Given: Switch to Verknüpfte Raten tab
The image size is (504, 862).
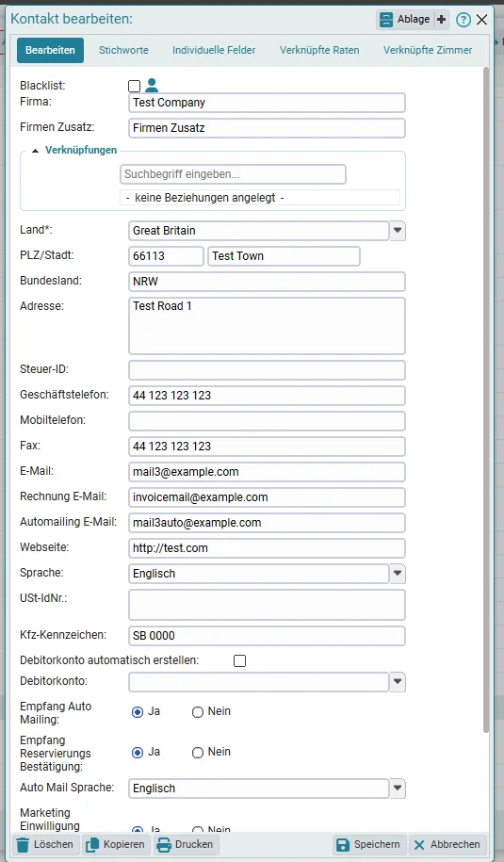Looking at the screenshot, I should click(x=319, y=50).
